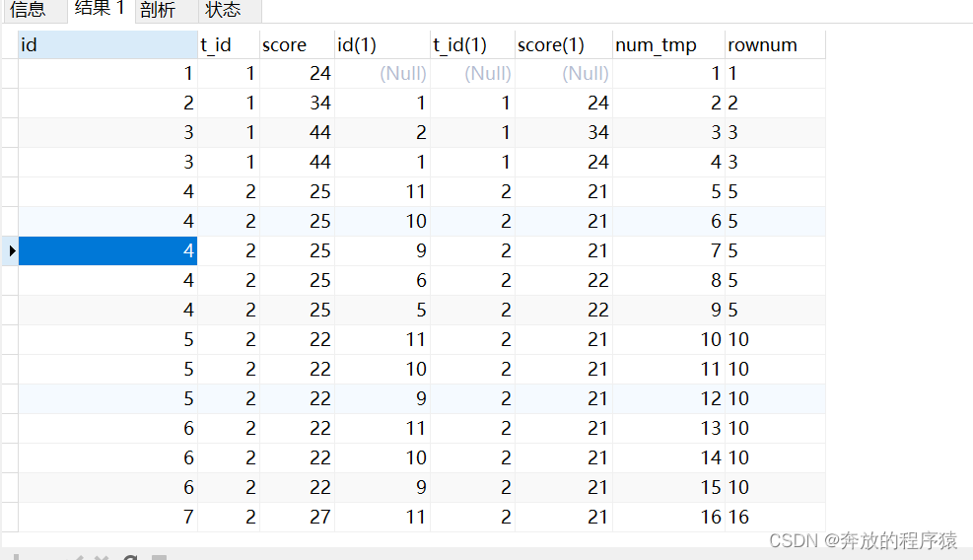The width and height of the screenshot is (973, 560).
Task: Select the score cell showing 27
Action: 297,518
